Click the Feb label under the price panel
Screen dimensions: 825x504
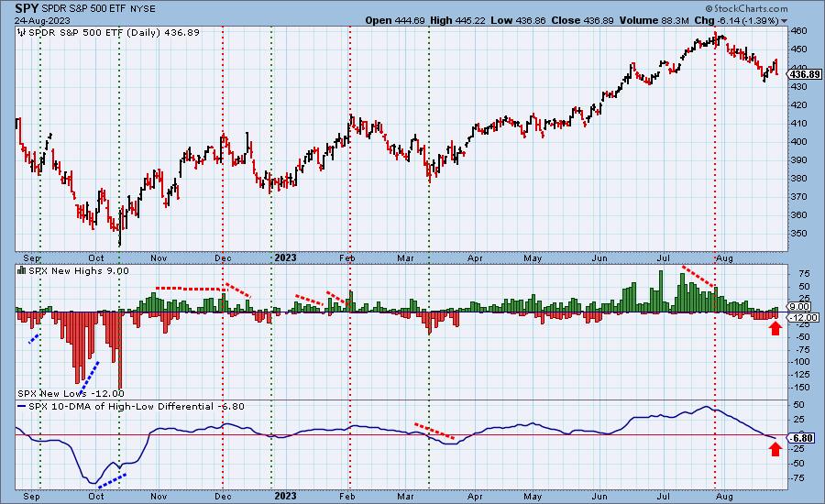point(347,258)
